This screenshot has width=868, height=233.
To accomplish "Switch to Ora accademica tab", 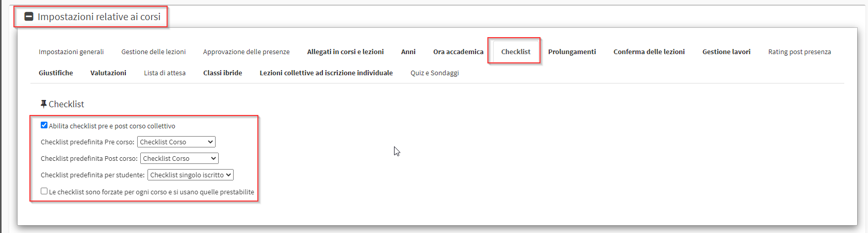I will pyautogui.click(x=458, y=52).
